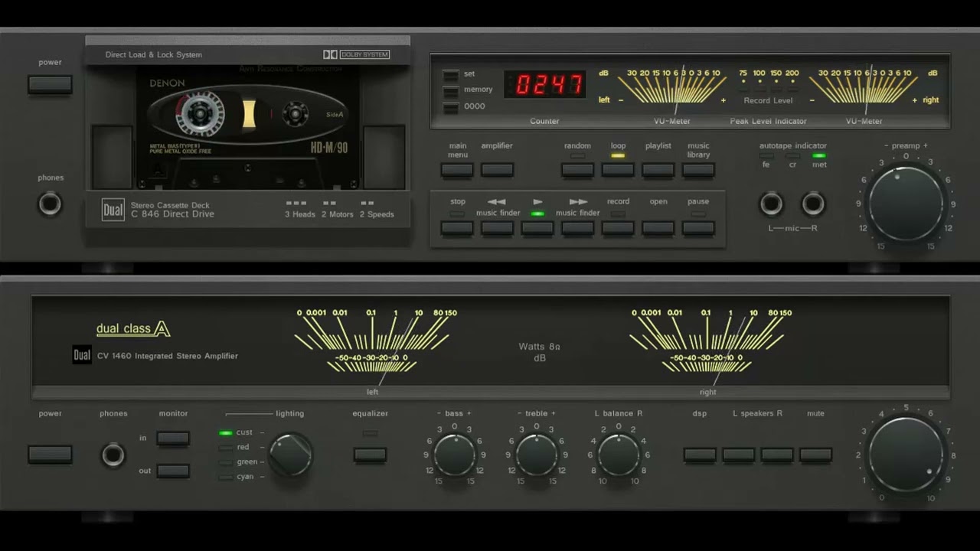Select cust lighting option
Screen dimensions: 980x551
225,432
